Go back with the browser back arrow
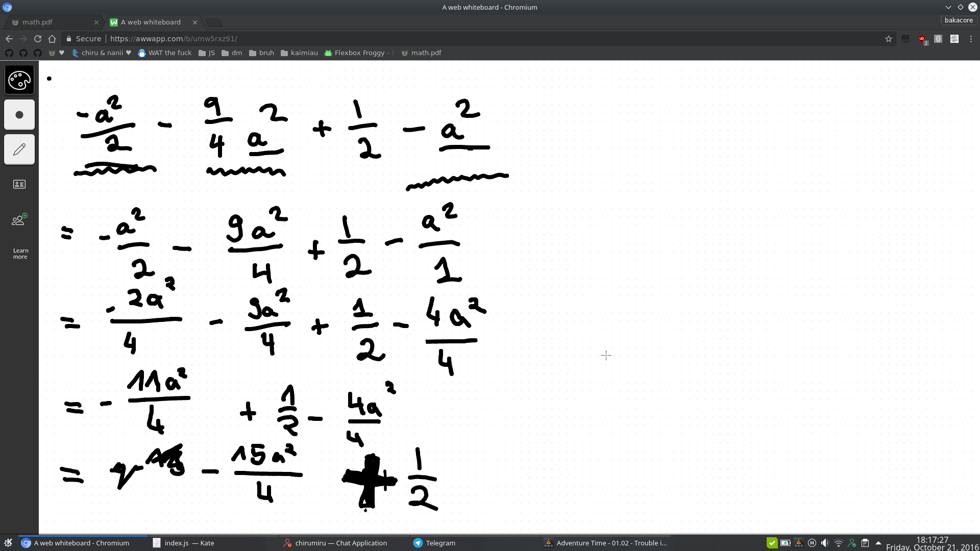 [x=9, y=39]
